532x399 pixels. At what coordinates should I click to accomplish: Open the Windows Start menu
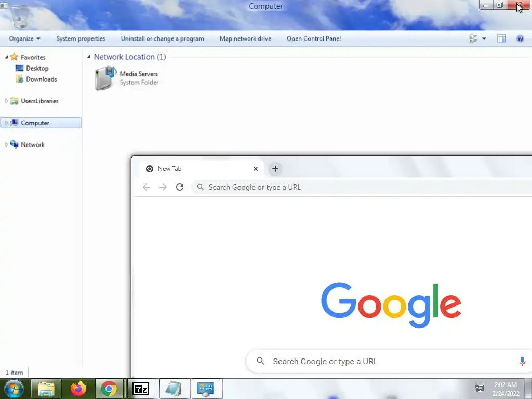tap(14, 389)
